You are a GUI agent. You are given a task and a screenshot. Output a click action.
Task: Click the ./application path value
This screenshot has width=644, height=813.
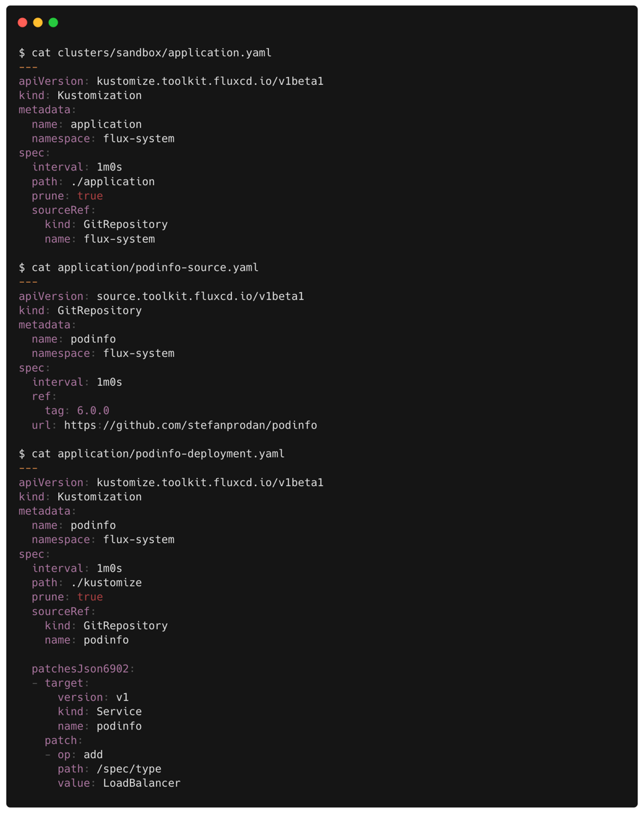click(112, 182)
